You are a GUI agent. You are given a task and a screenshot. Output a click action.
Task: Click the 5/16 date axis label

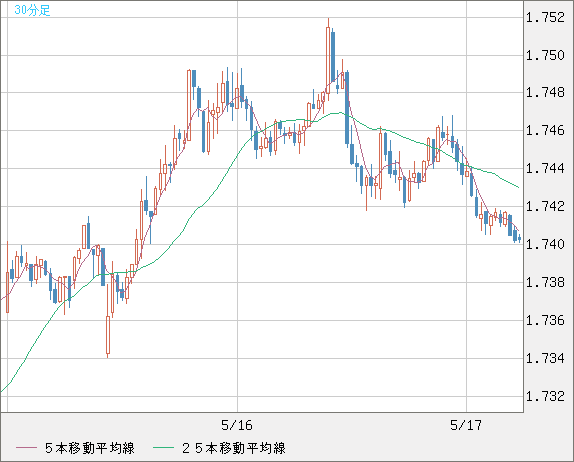pyautogui.click(x=237, y=425)
